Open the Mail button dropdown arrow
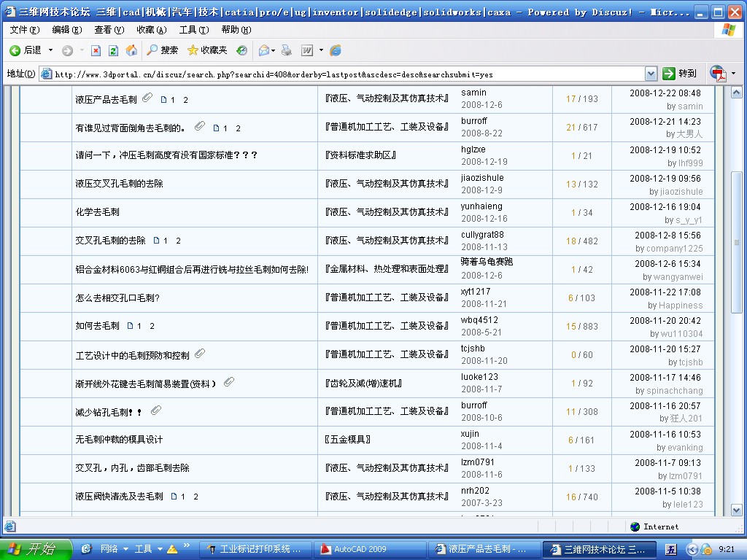The height and width of the screenshot is (560, 747). (x=274, y=50)
